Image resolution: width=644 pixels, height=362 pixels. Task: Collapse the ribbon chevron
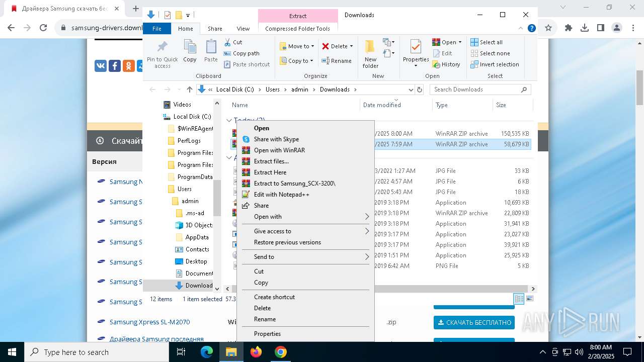521,29
